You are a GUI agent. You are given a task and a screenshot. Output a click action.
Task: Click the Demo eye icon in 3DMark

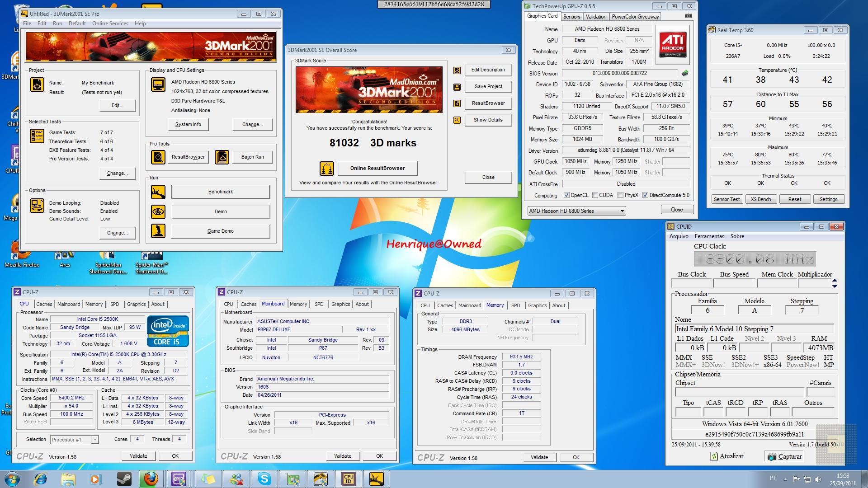coord(158,211)
